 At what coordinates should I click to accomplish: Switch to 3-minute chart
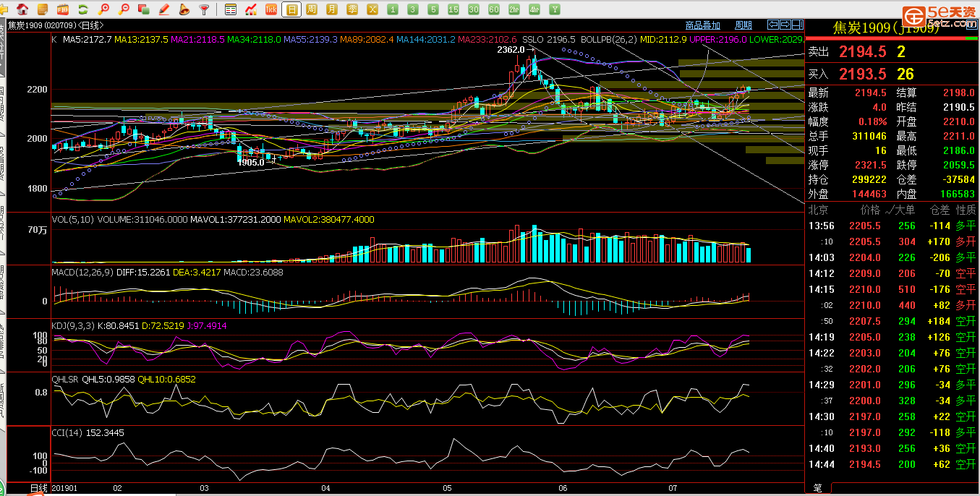(x=413, y=9)
